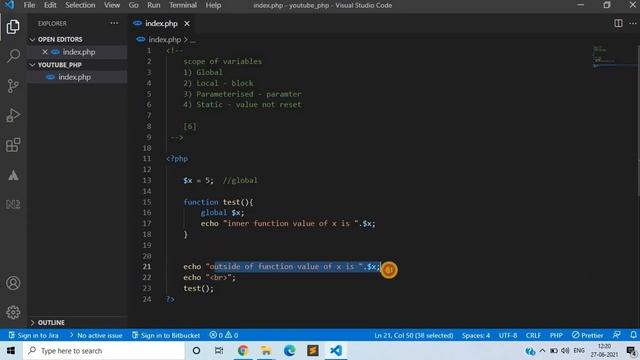This screenshot has width=640, height=360.
Task: Open the Manage settings gear
Action: (13, 312)
